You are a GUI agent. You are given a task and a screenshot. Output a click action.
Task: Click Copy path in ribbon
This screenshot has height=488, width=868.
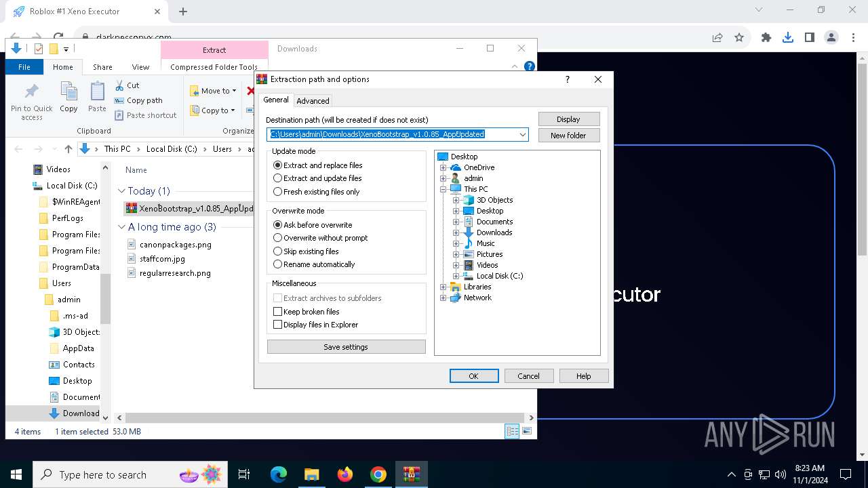click(138, 100)
